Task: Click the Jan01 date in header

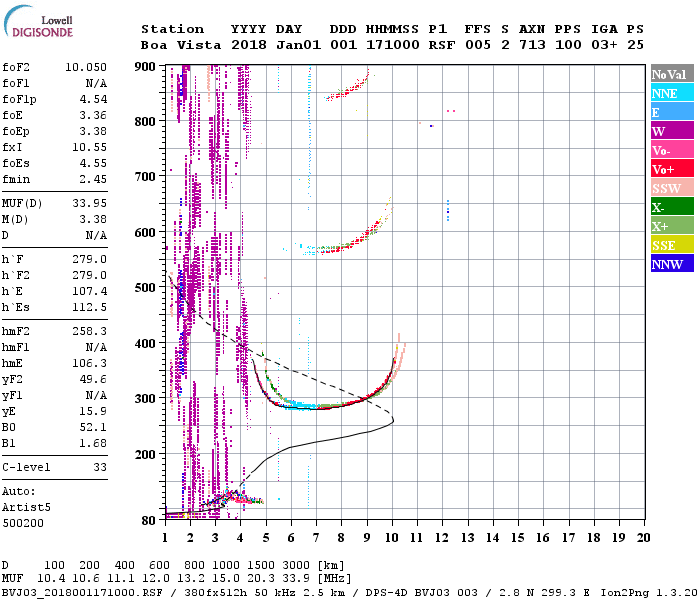Action: click(298, 45)
